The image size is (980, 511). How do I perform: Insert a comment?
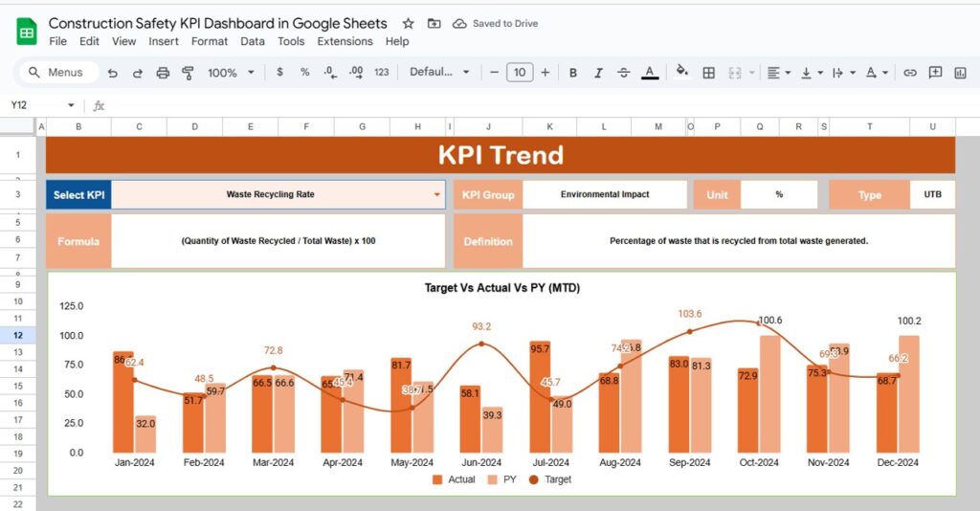pyautogui.click(x=935, y=73)
